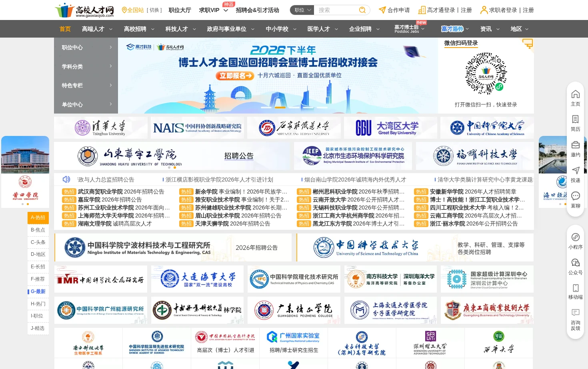Click the 高校人才网 site logo
Viewport: 588px width, 369px height.
[84, 10]
